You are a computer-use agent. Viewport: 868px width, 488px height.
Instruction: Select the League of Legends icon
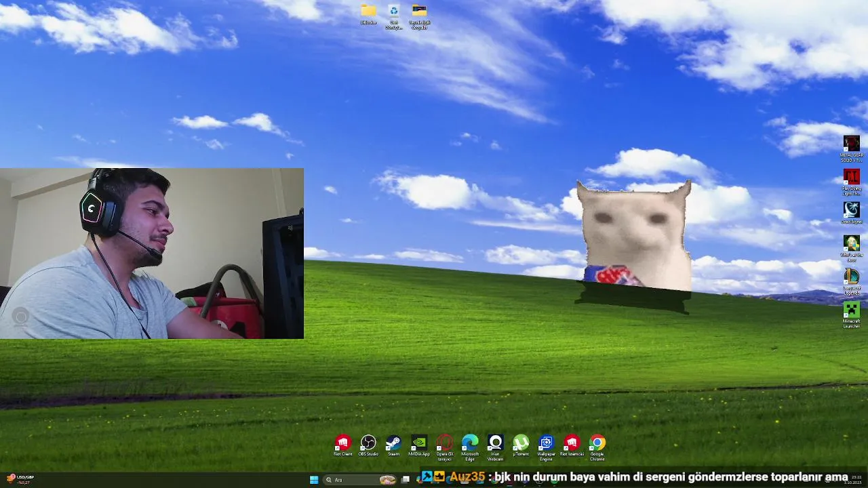coord(852,281)
